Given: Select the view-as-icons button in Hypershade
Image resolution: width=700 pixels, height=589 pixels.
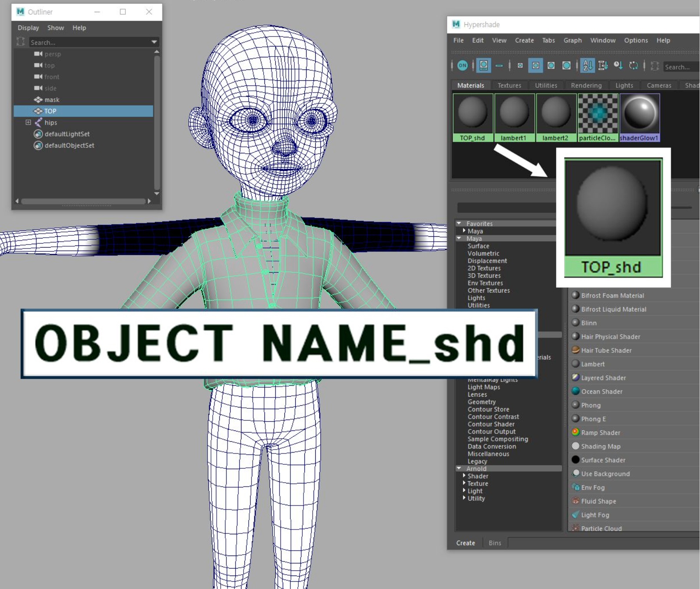Looking at the screenshot, I should click(x=483, y=66).
